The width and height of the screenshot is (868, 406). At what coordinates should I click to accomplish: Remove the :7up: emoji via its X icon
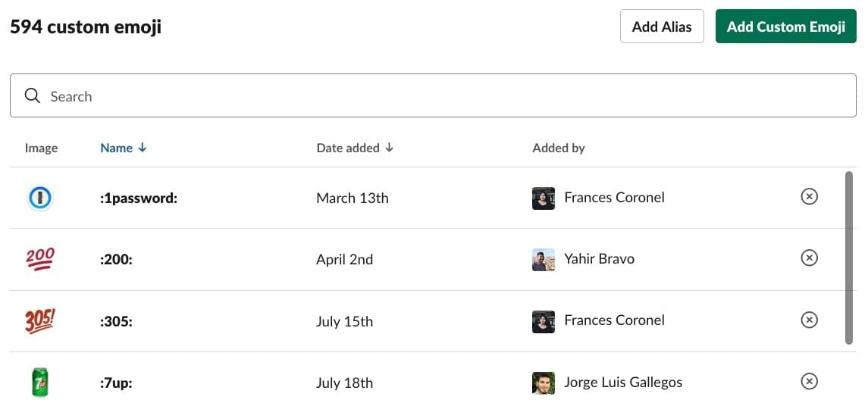[x=809, y=382]
